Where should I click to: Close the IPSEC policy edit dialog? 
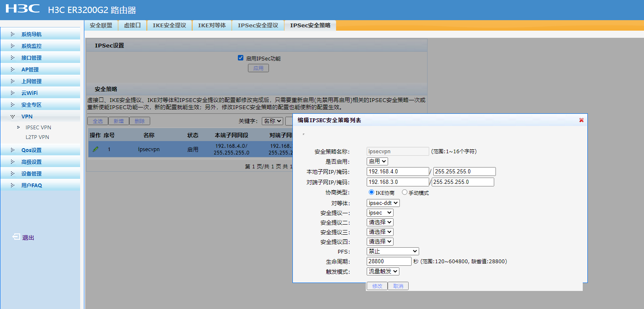pos(581,120)
